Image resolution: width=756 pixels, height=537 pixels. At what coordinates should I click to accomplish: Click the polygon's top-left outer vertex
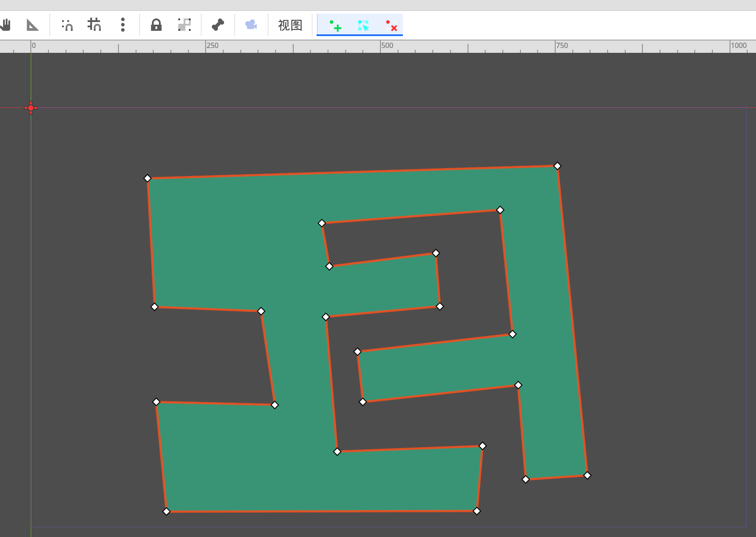[x=148, y=178]
